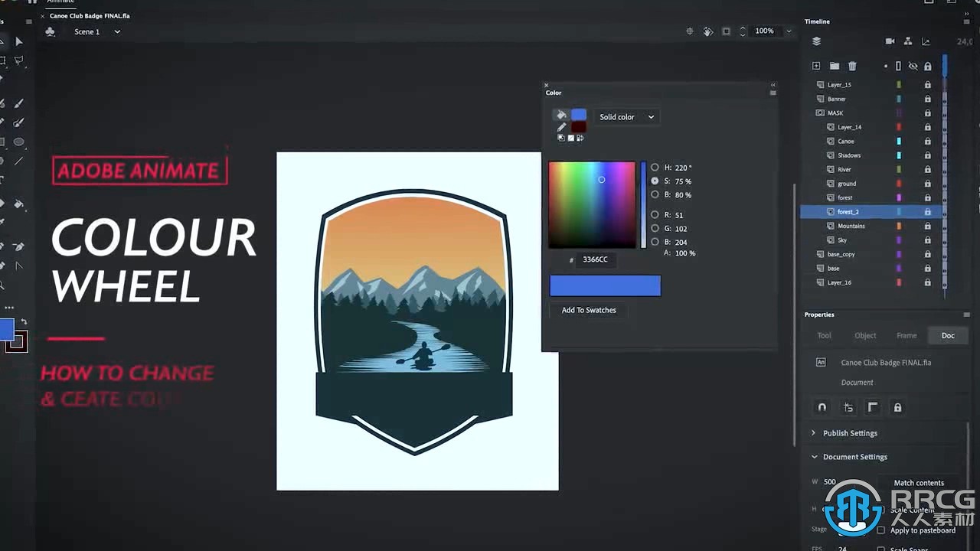The image size is (980, 551).
Task: Click the clip content outside stage icon
Action: tap(726, 31)
